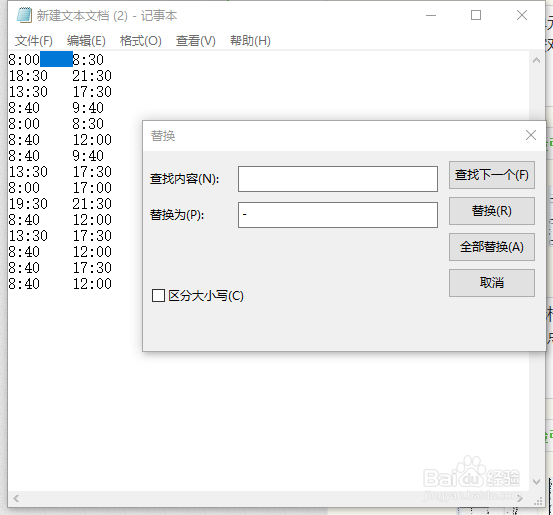Open the 查看(V) menu
The height and width of the screenshot is (515, 553).
tap(195, 41)
